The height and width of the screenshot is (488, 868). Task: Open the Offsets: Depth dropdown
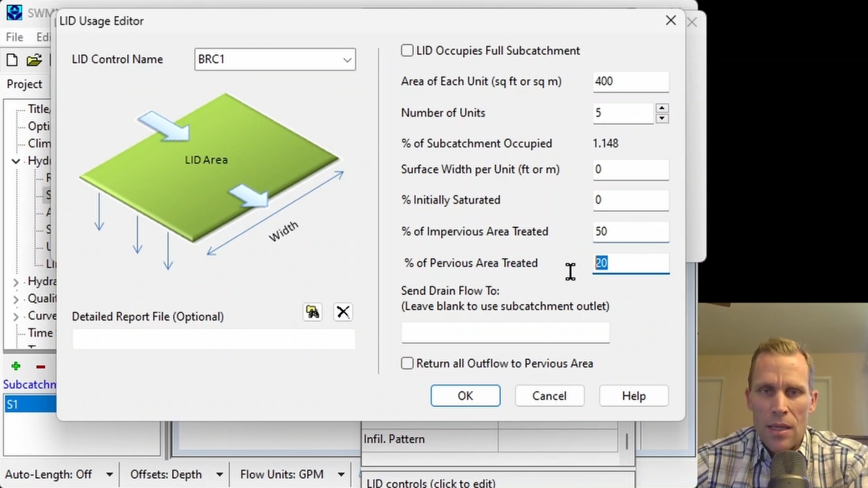coord(219,474)
